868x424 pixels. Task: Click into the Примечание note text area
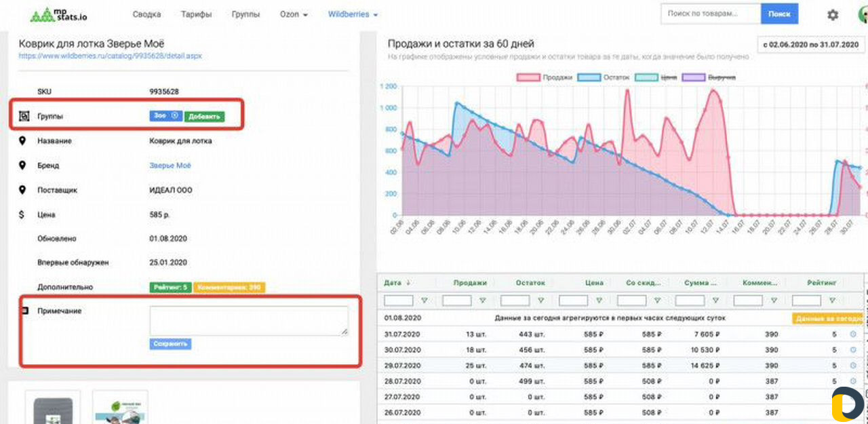248,320
